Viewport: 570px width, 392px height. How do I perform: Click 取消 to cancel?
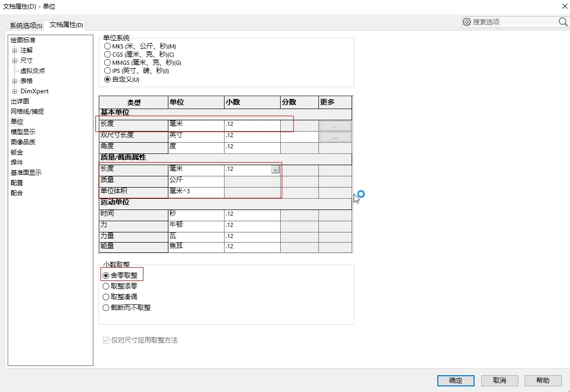(499, 380)
